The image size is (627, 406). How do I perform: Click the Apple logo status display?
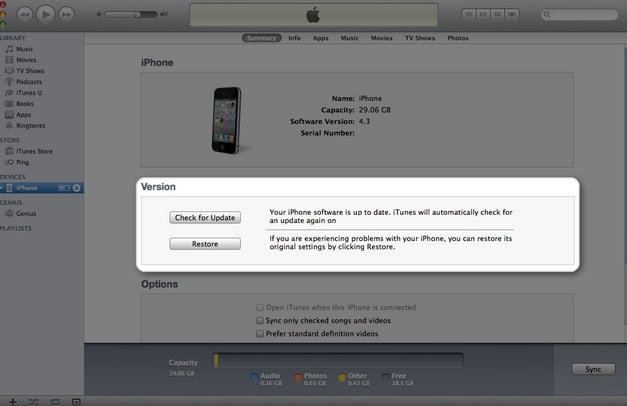click(314, 15)
